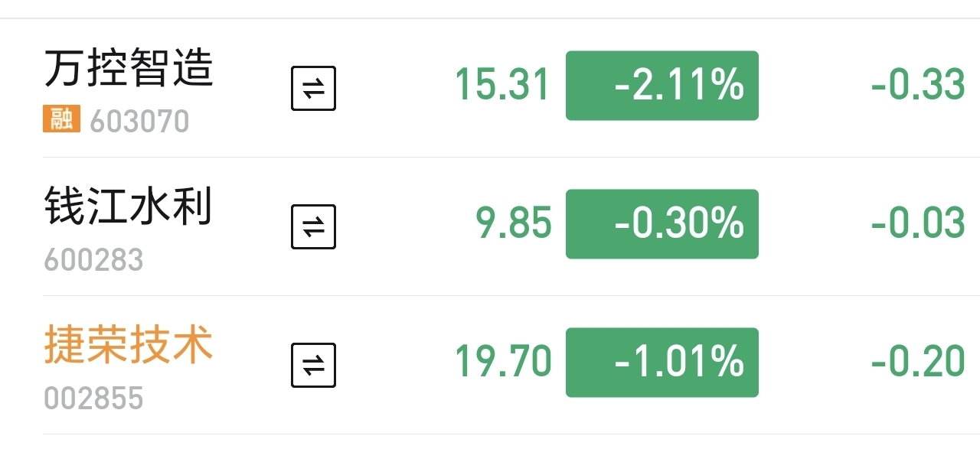This screenshot has height=449, width=980.
Task: Click the -0.20 price change value
Action: coord(918,362)
